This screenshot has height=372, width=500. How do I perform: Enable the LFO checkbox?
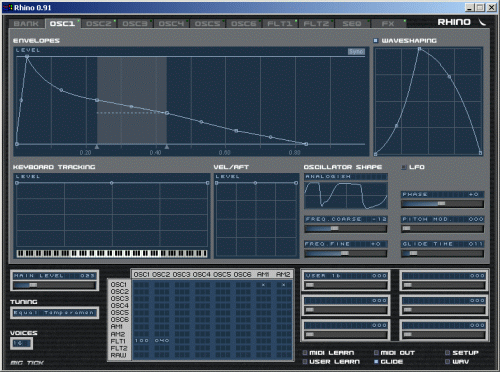pos(404,167)
